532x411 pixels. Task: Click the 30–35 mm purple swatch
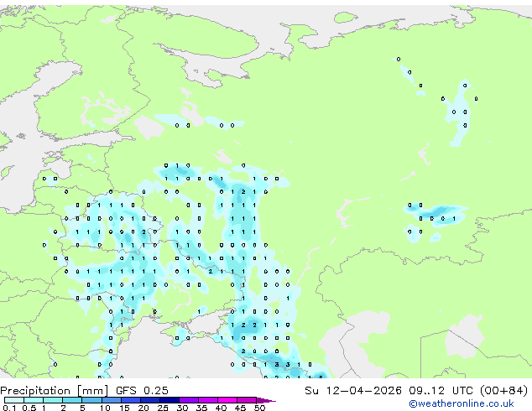(189, 400)
